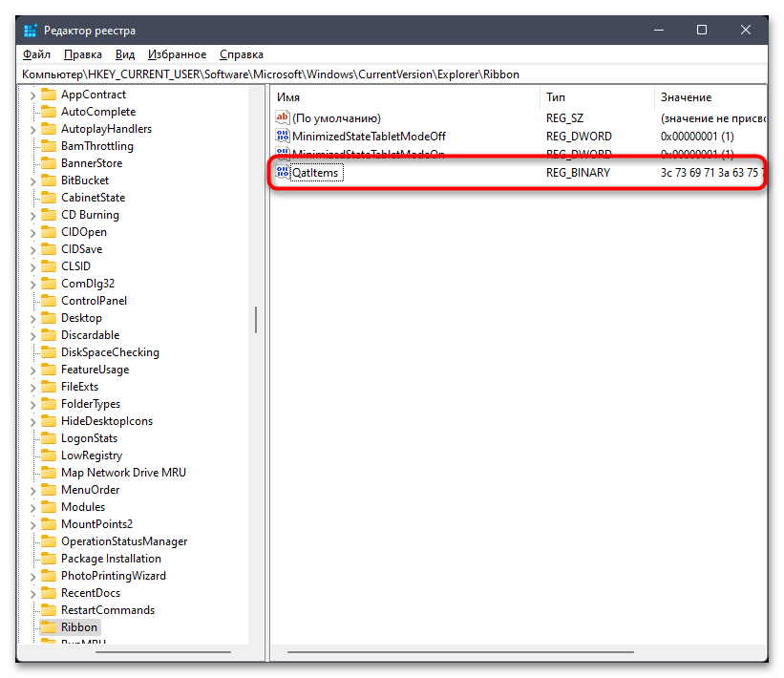Screen dimensions: 784x678
Task: Click the Modules folder icon
Action: 49,506
